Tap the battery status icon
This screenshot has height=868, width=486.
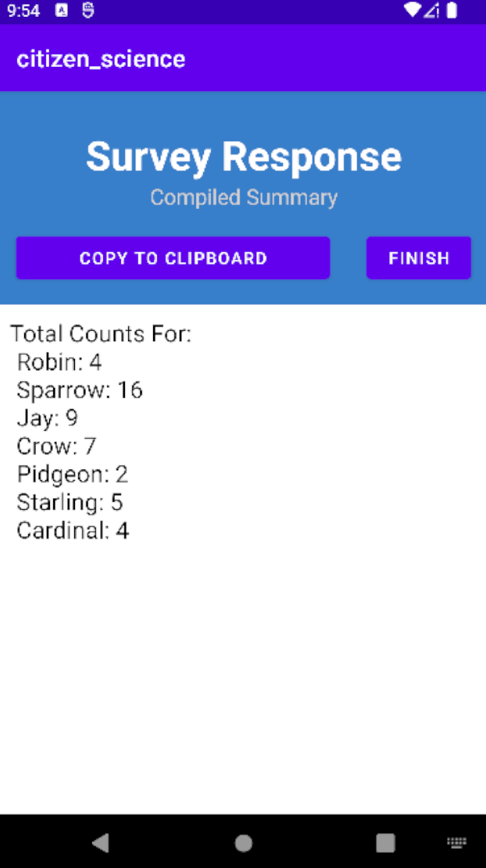coord(452,10)
